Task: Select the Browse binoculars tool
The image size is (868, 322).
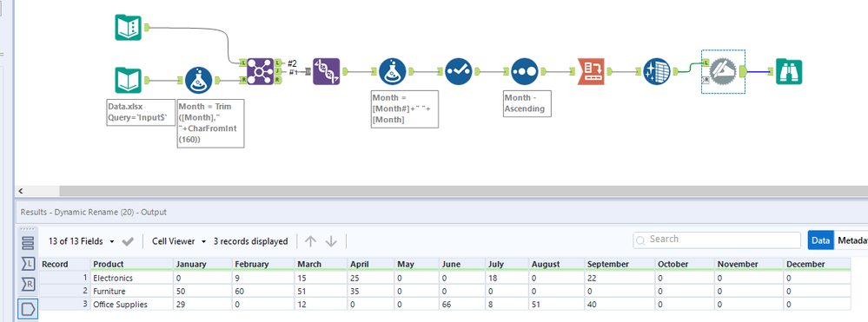Action: (789, 71)
